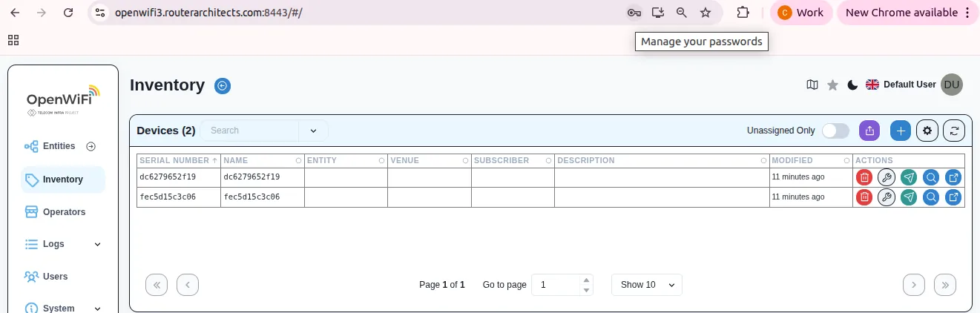The height and width of the screenshot is (313, 980).
Task: Open table column settings gear
Action: click(x=927, y=131)
